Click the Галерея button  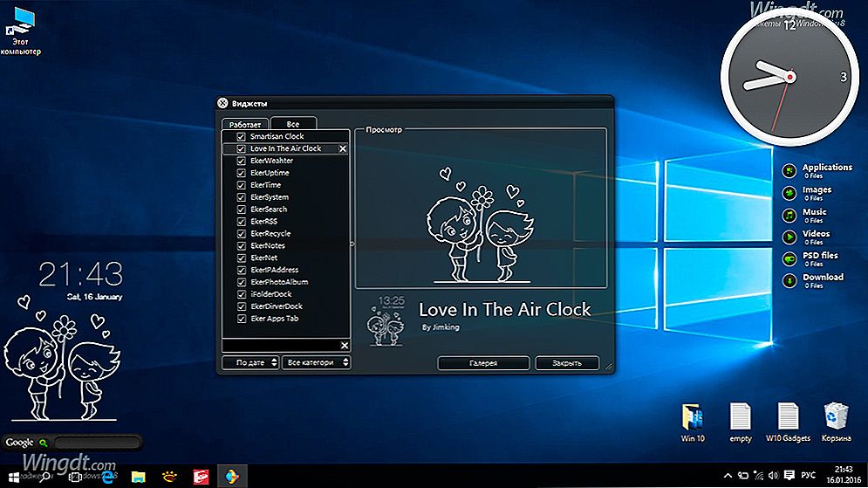(x=483, y=363)
